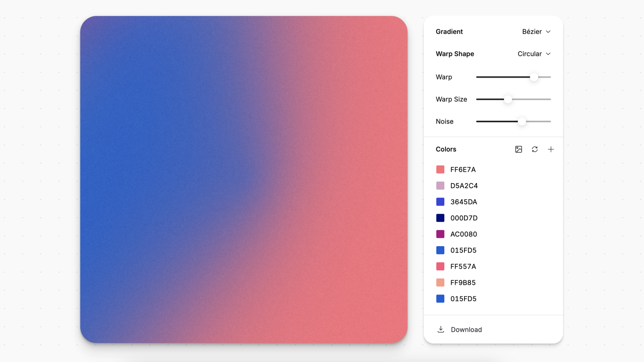Click the FF9B85 peach color swatch
This screenshot has height=362, width=644.
(x=440, y=282)
